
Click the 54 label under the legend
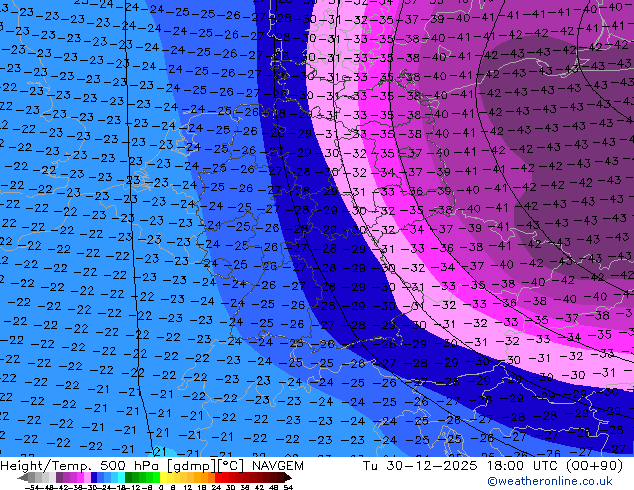pyautogui.click(x=288, y=488)
